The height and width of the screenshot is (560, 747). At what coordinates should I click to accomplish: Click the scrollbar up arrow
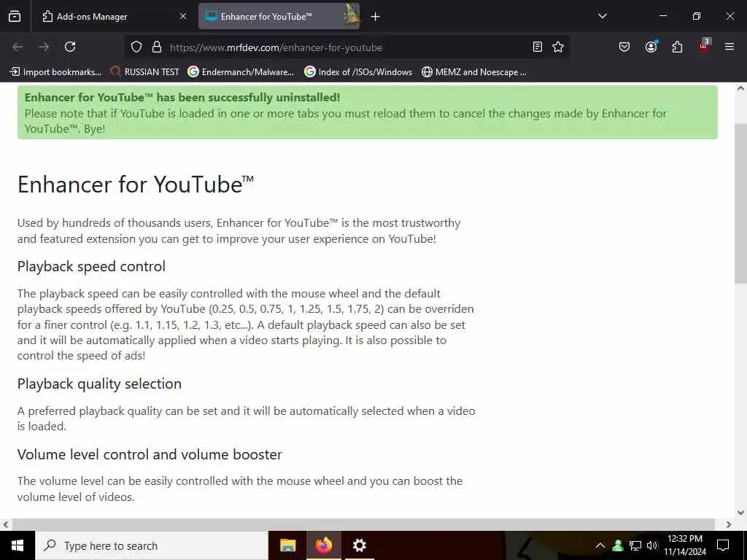click(740, 88)
